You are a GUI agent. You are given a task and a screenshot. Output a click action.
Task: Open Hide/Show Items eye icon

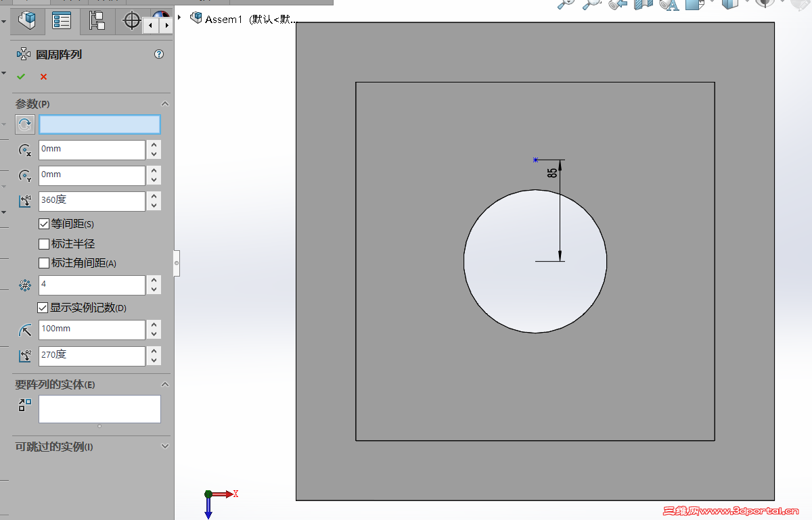pos(765,3)
